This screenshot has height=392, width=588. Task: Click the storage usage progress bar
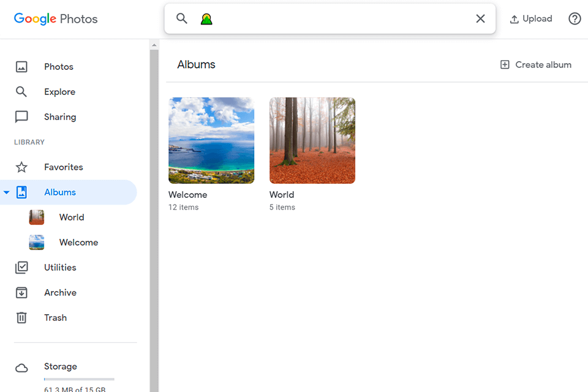[79, 379]
